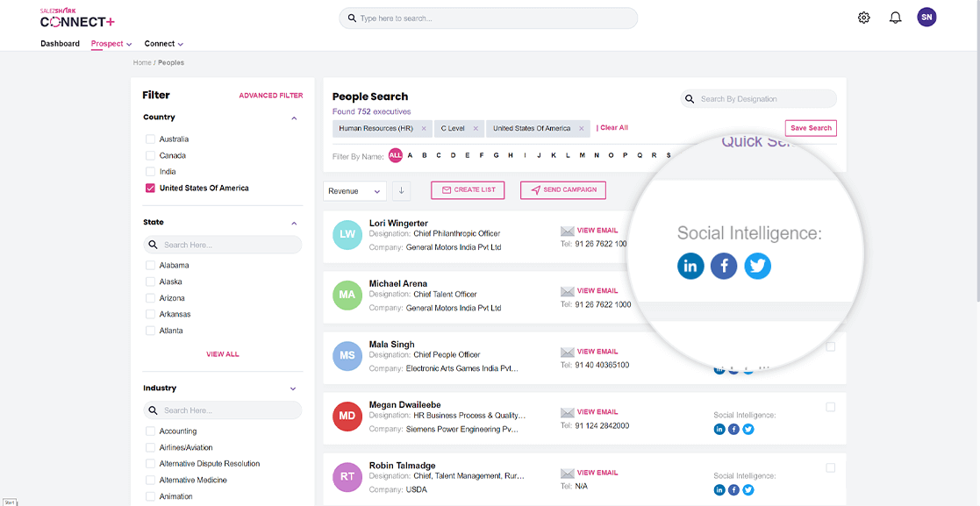This screenshot has height=506, width=980.
Task: Click the MA avatar for Michael Arena
Action: [347, 295]
